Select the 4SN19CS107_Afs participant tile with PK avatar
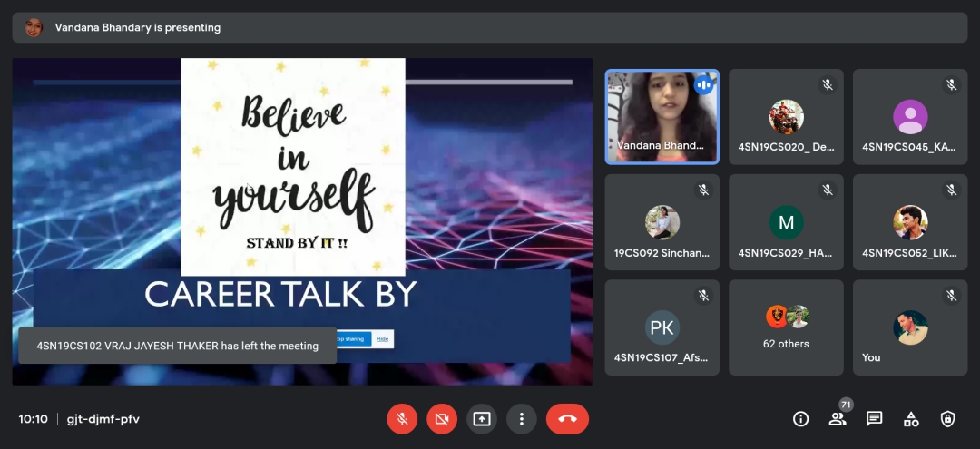 pyautogui.click(x=661, y=327)
